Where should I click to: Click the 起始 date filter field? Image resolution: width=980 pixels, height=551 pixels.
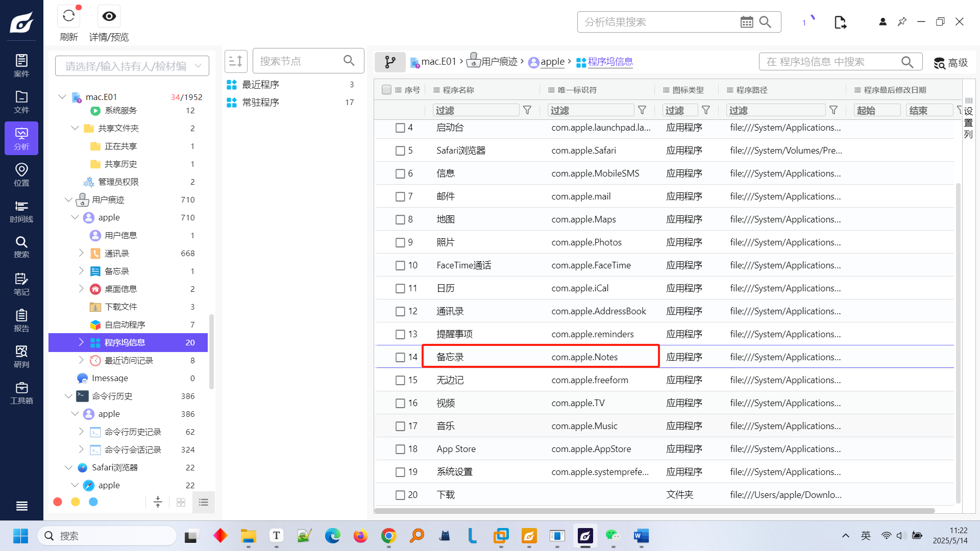[877, 110]
